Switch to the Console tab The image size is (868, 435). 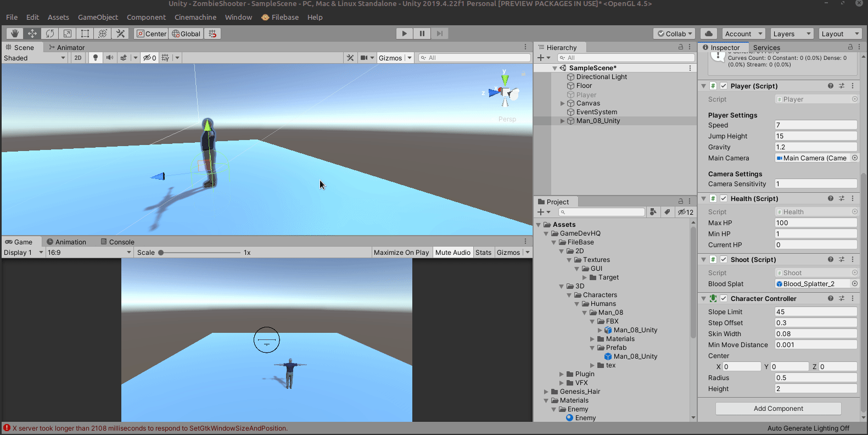[x=117, y=242]
